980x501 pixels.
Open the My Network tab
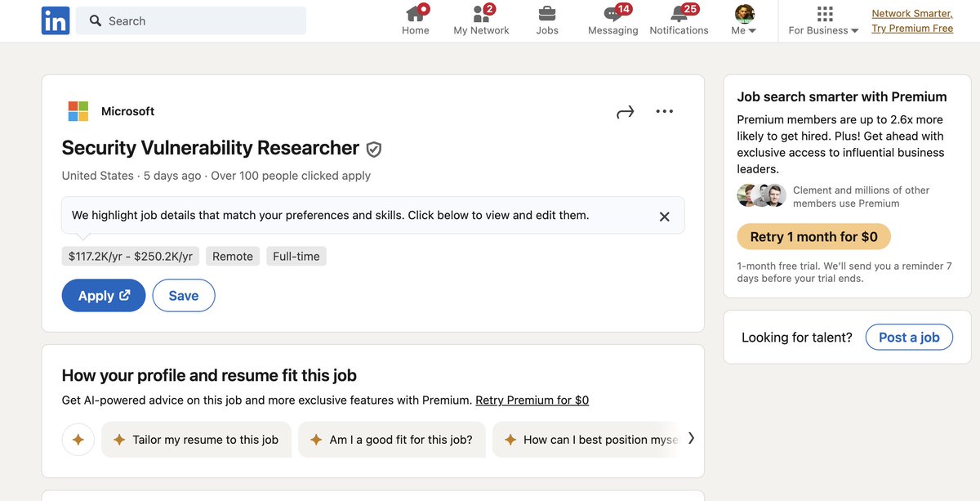481,20
